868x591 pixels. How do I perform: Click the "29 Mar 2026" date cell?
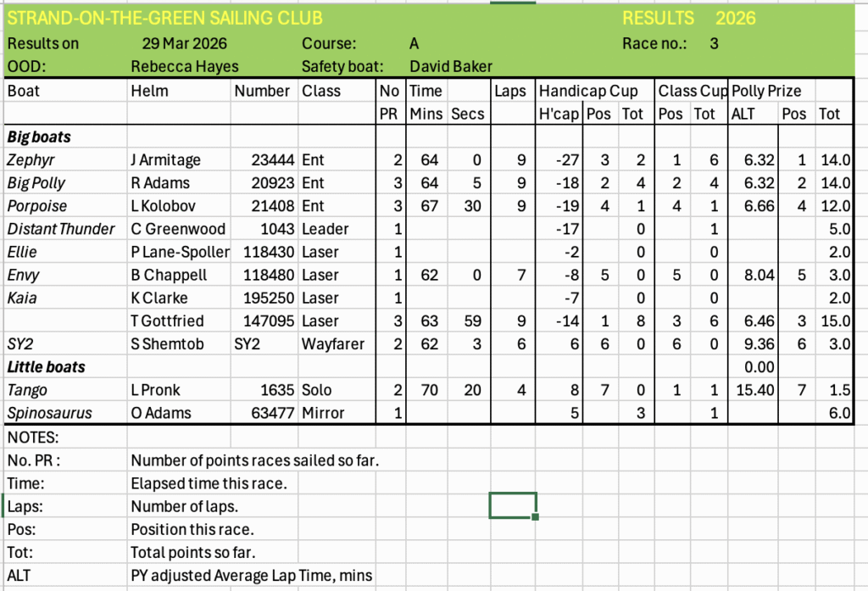pos(184,43)
